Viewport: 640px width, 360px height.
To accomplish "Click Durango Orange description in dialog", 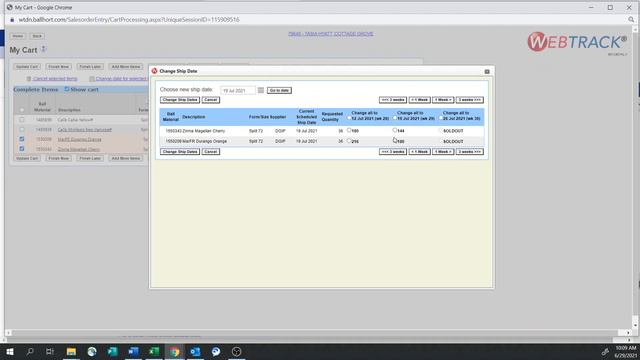I will [204, 141].
